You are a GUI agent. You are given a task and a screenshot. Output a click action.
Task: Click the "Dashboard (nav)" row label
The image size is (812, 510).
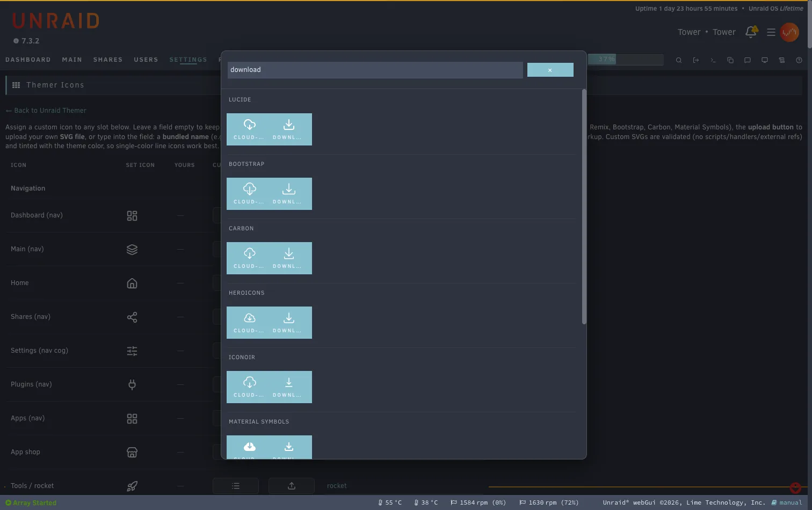tap(37, 215)
